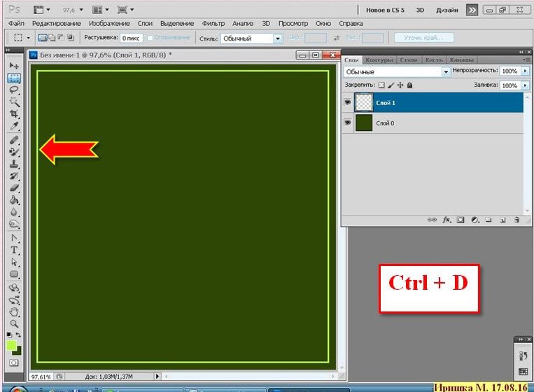This screenshot has height=392, width=534.
Task: Click the Delete layer trash icon
Action: click(517, 220)
